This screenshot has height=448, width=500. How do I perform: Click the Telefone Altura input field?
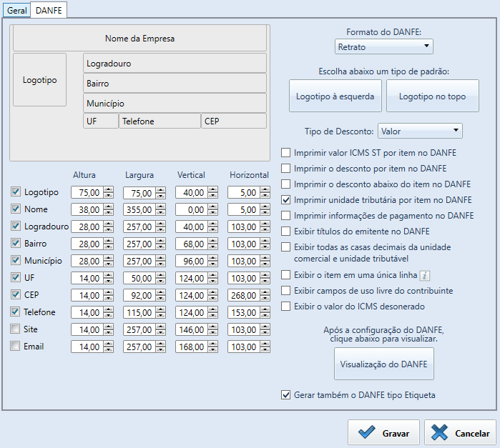pos(87,312)
